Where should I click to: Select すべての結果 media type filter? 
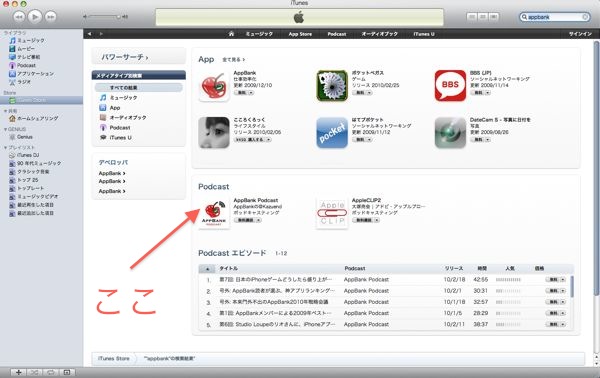[139, 88]
